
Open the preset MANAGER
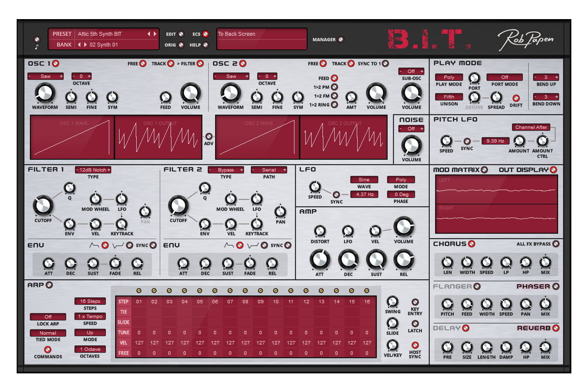(341, 40)
